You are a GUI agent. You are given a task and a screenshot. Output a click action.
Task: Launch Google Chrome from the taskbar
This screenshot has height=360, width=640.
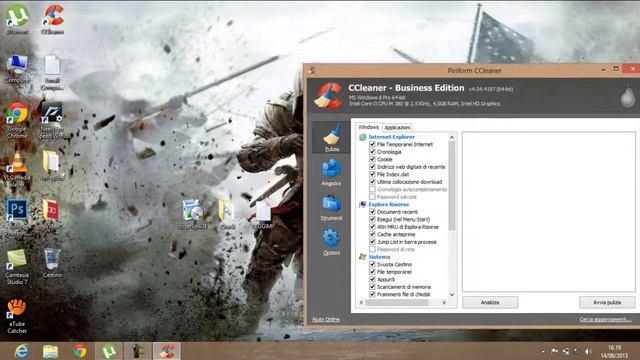(x=80, y=351)
